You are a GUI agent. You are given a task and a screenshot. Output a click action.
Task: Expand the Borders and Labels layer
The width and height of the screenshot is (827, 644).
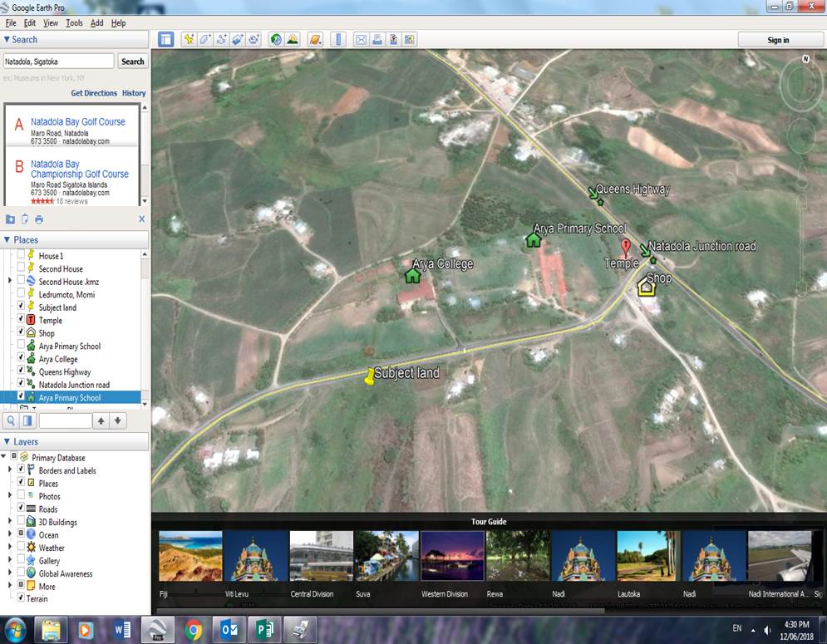[x=10, y=470]
